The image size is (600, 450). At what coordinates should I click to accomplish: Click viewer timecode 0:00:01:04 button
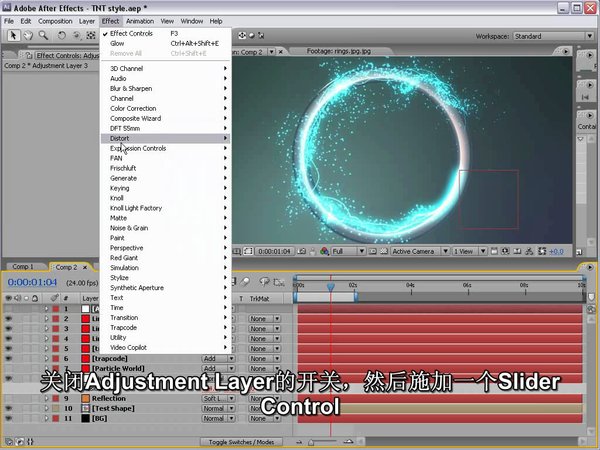tap(274, 251)
